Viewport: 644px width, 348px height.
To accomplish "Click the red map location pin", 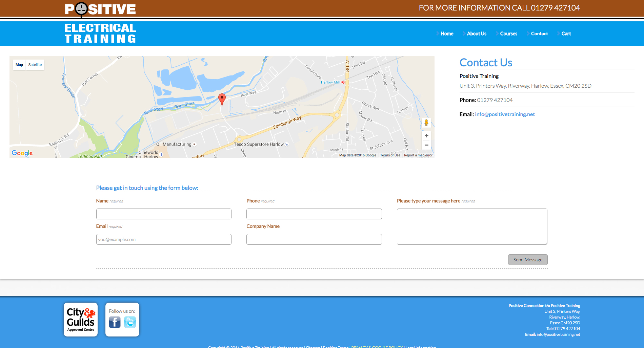I will tap(222, 100).
